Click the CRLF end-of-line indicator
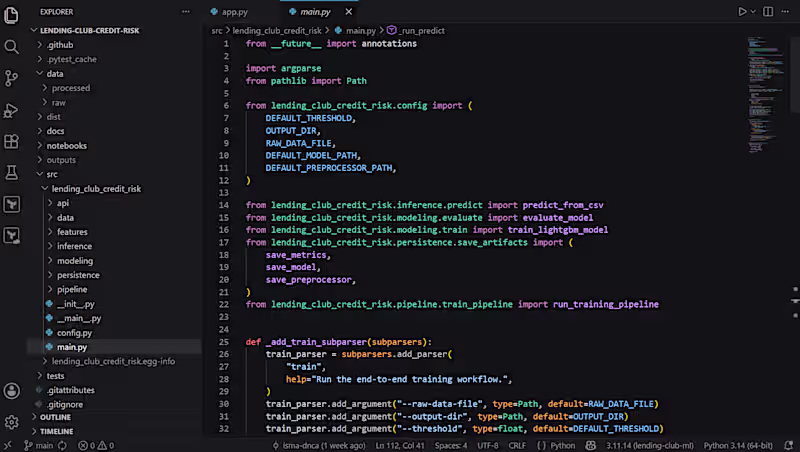 [517, 445]
